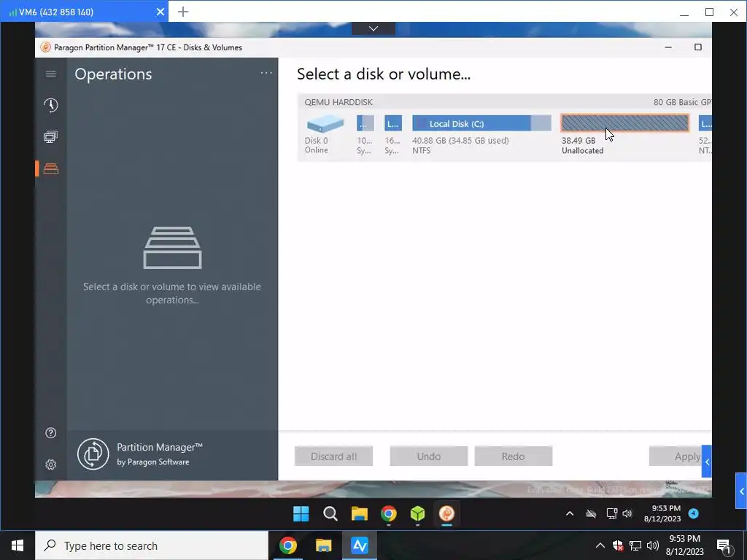
Task: Open the remote Windows 11 Start button
Action: (x=301, y=514)
